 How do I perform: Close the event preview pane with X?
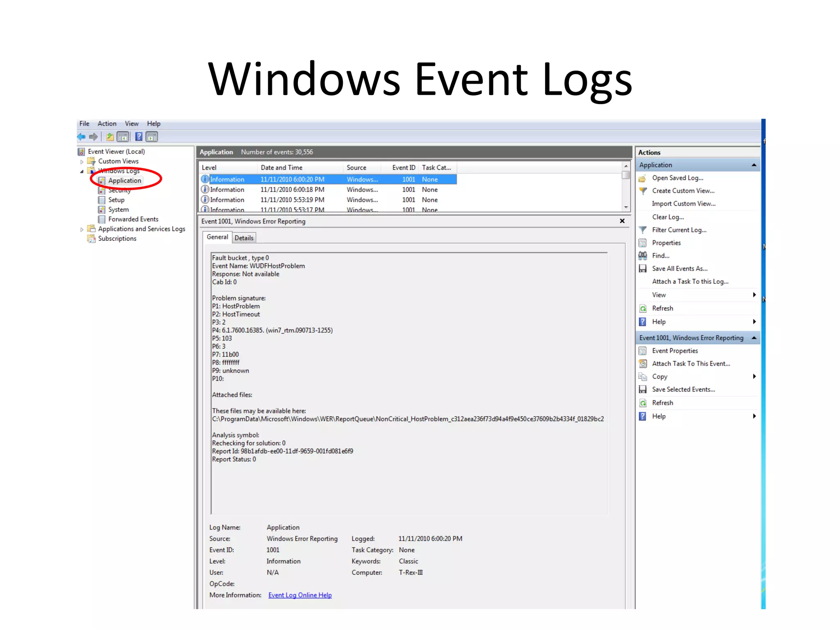(x=622, y=221)
